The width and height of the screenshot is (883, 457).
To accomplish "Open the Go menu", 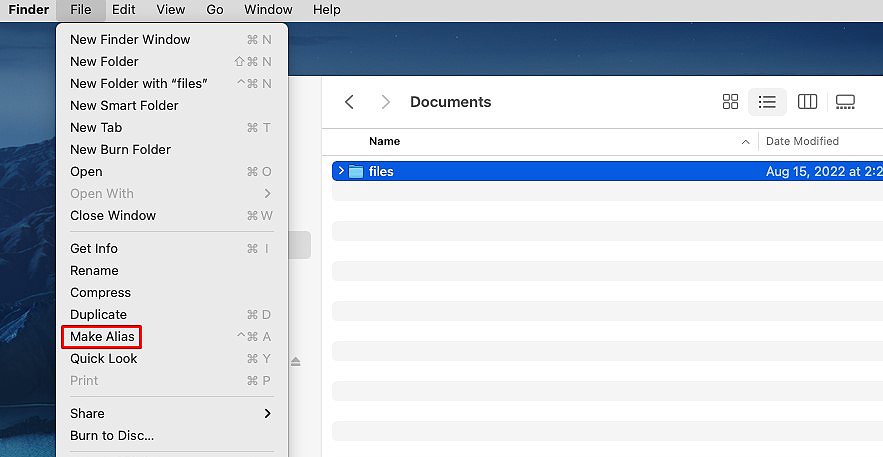I will click(x=215, y=10).
